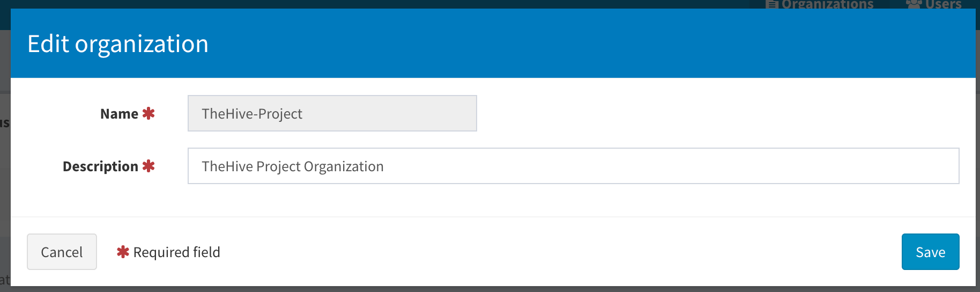Click the Required field legend text
Image resolution: width=980 pixels, height=292 pixels.
[176, 252]
